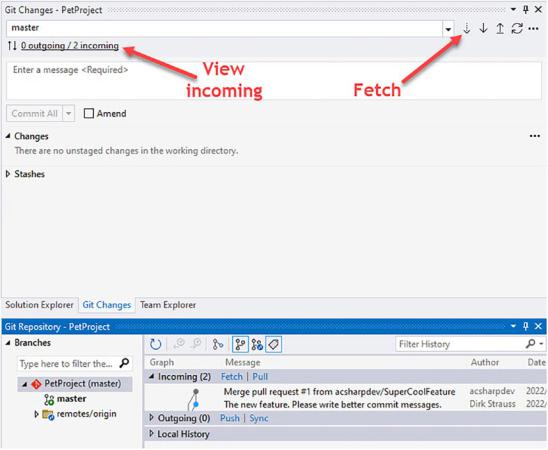Click the commit message input box

pyautogui.click(x=274, y=81)
